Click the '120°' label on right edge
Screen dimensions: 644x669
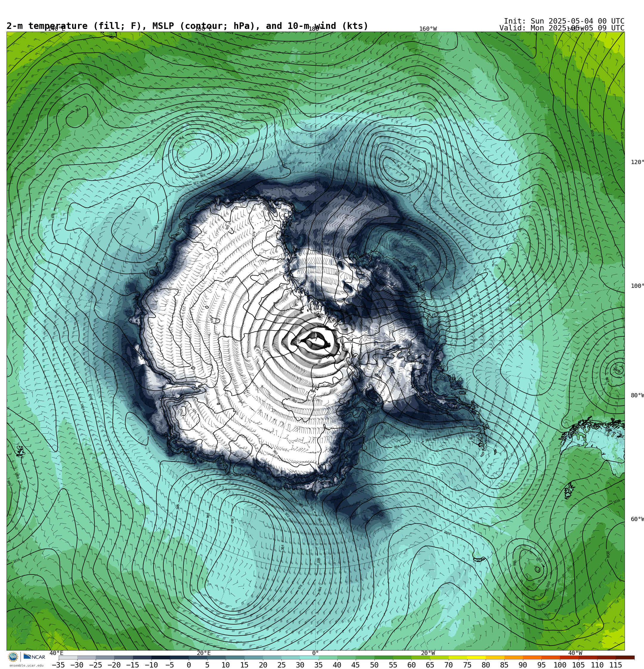point(637,162)
